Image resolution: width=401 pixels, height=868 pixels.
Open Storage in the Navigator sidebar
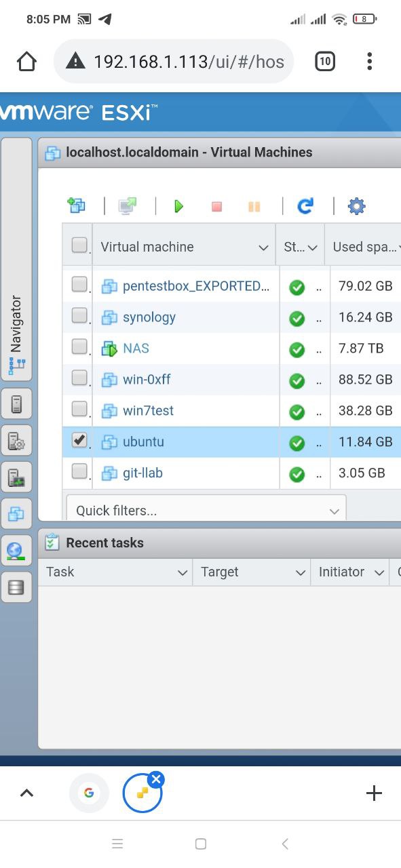pos(17,587)
